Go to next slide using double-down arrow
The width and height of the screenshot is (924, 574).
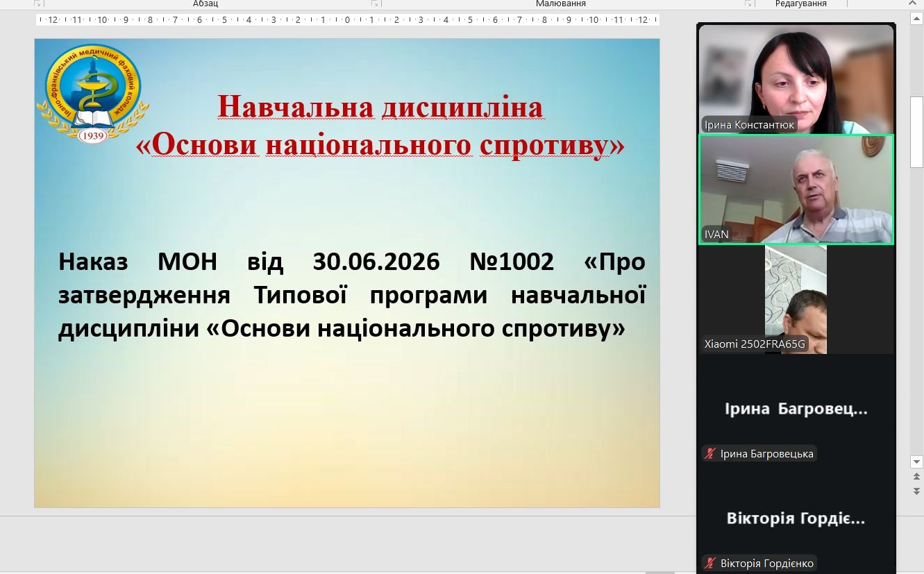[x=916, y=490]
